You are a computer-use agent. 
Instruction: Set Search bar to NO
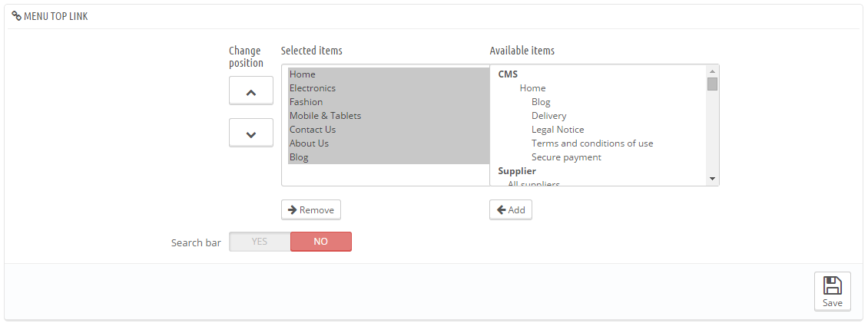321,242
